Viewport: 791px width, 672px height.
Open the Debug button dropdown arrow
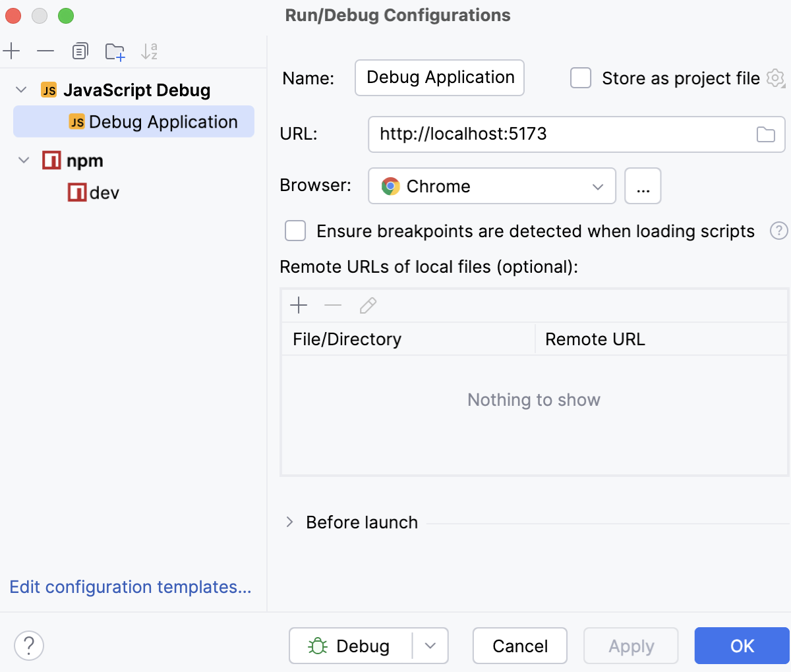point(432,646)
